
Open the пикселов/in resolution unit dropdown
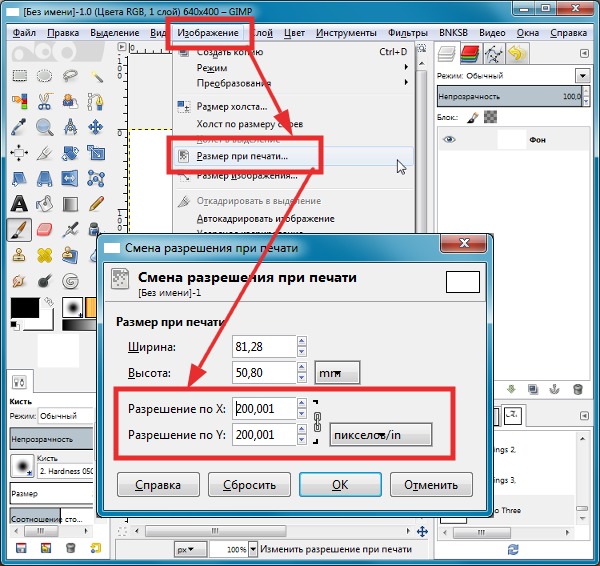(381, 435)
